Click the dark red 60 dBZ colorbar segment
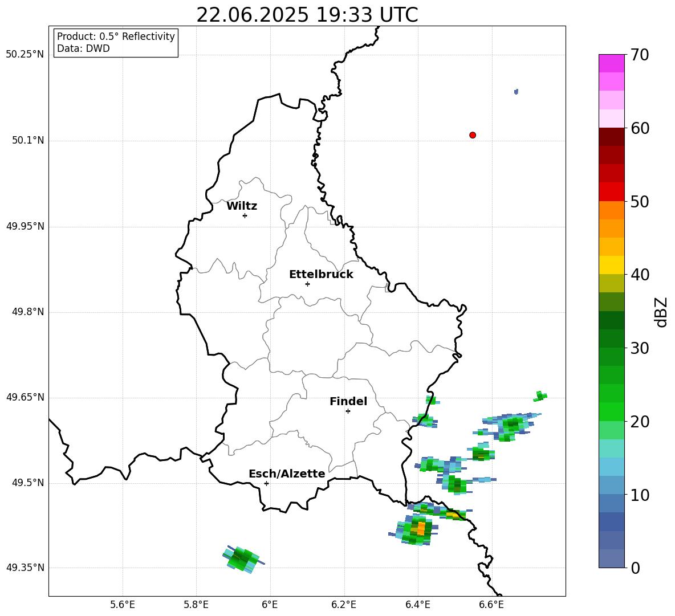675x616 pixels. 611,136
